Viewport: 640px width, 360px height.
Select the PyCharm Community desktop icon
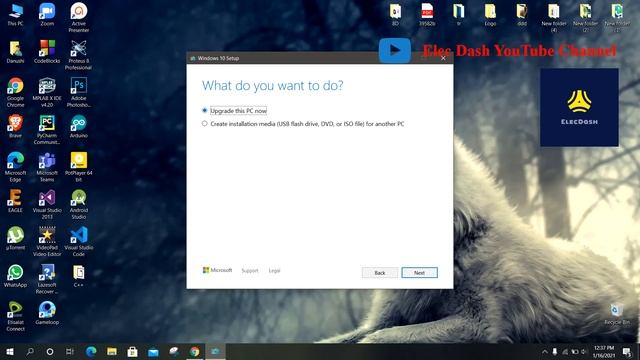tap(47, 130)
